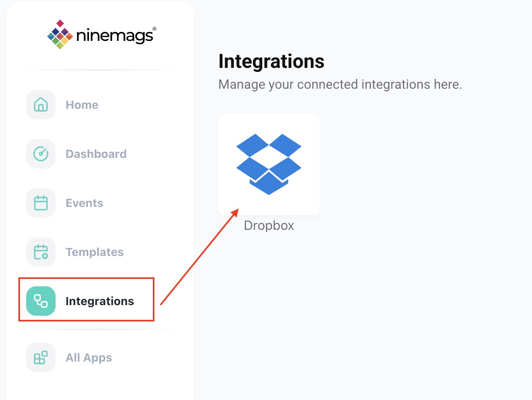
Task: Click the Dropbox label under the card
Action: (x=269, y=226)
